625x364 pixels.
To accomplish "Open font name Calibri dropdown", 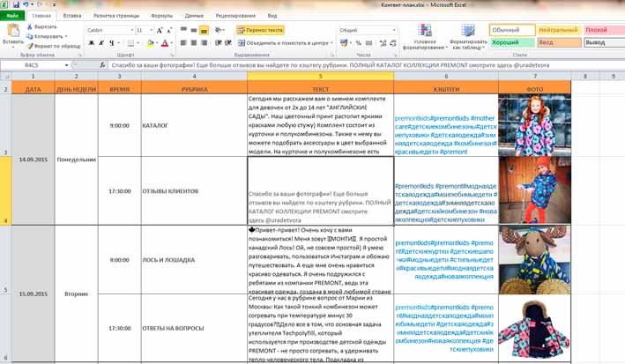I will pos(132,30).
